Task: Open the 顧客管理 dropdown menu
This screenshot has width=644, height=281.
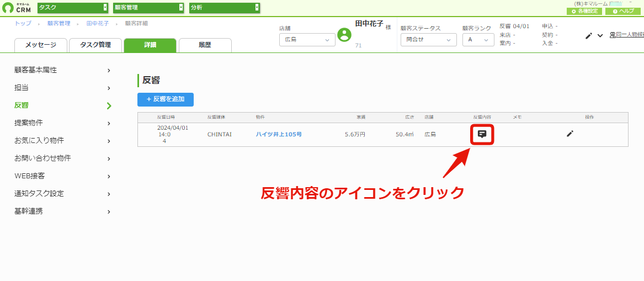Action: [x=148, y=7]
